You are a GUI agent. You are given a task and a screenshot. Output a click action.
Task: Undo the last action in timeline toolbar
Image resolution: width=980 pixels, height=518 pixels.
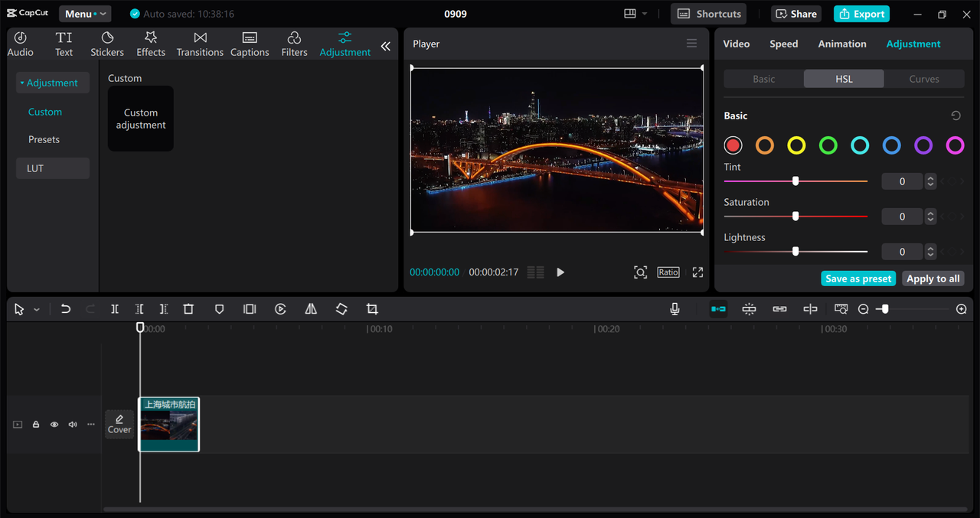66,309
